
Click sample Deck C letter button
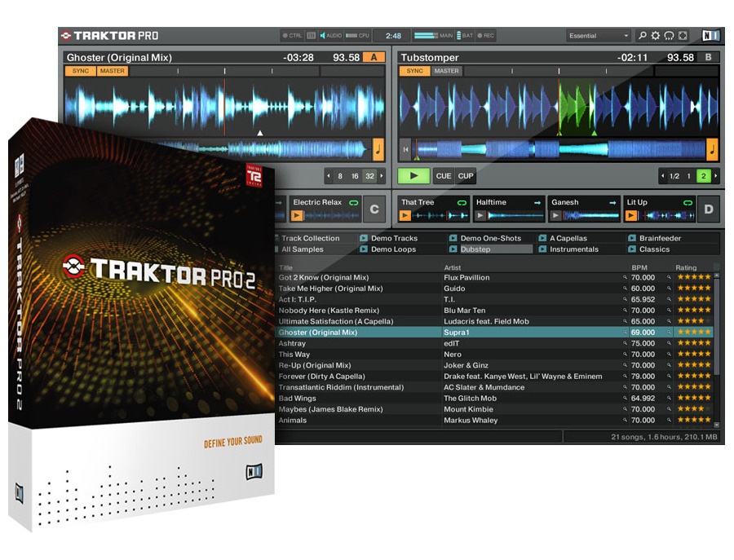tap(374, 209)
